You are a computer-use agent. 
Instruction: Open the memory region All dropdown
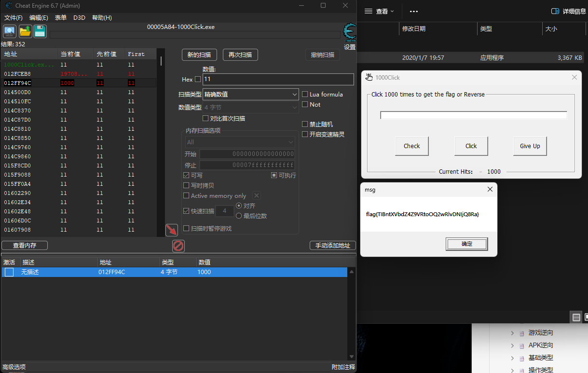pos(240,142)
